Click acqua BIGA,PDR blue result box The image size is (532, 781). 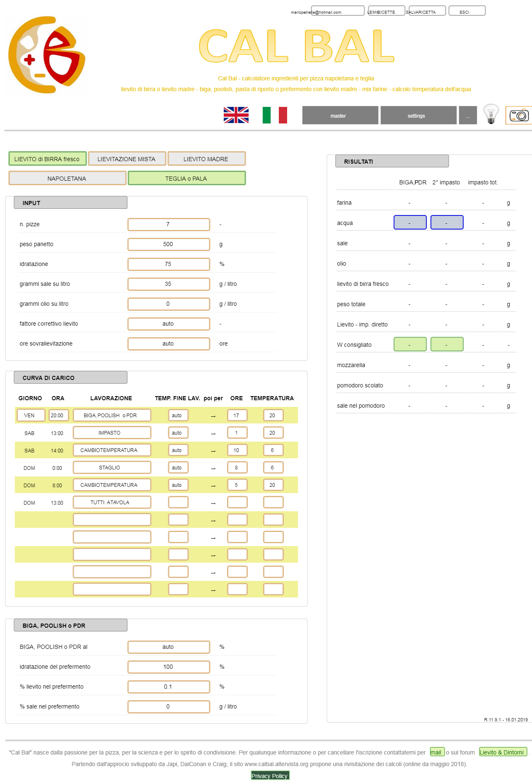410,222
